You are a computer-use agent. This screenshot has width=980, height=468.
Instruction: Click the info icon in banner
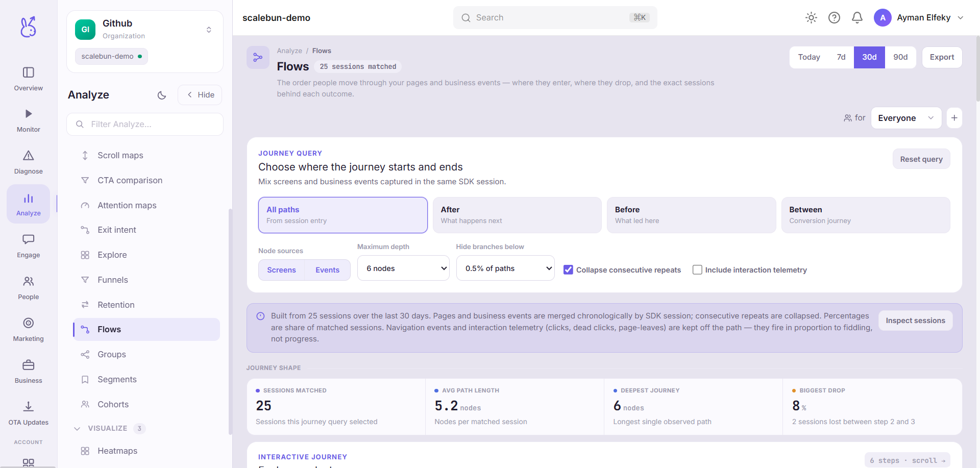(x=260, y=316)
